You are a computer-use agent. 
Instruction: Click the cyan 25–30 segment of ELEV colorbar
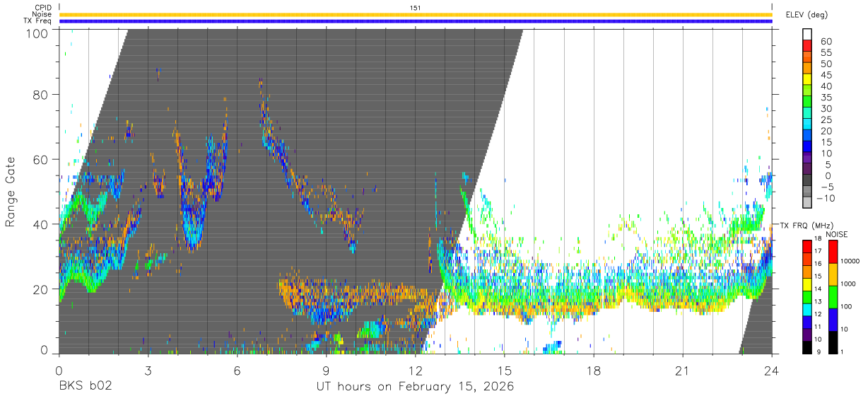coord(807,114)
